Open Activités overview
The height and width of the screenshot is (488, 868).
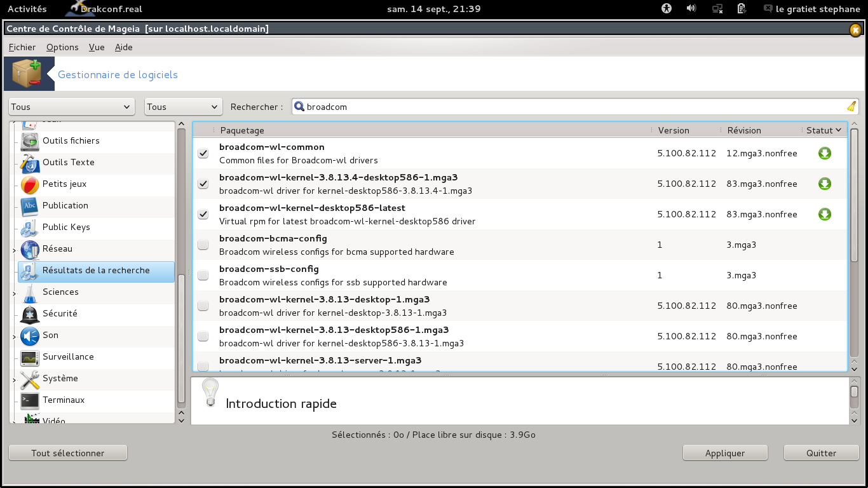coord(27,9)
